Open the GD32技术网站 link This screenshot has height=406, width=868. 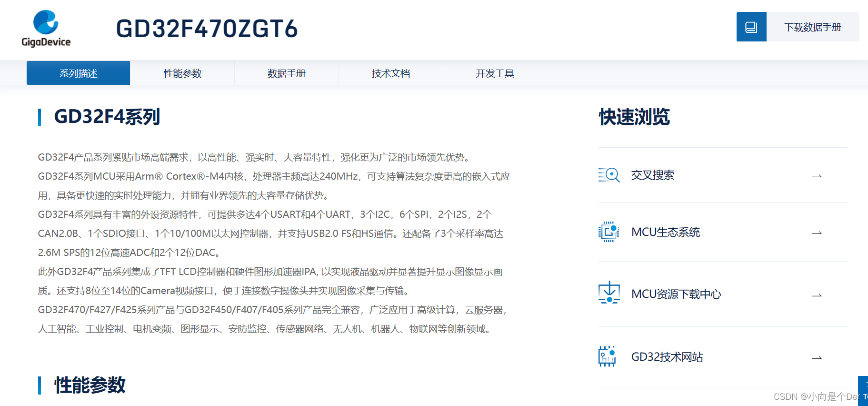(x=667, y=357)
